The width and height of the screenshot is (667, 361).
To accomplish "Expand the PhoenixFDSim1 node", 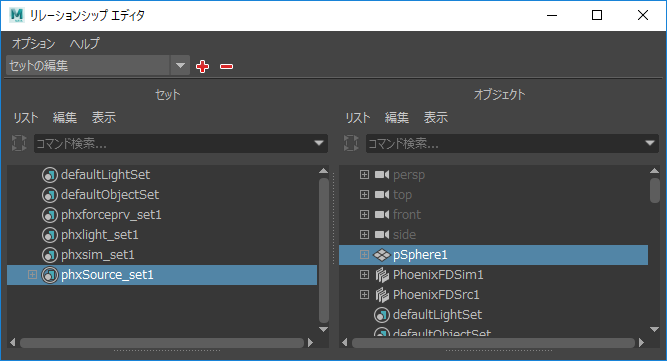I will (x=364, y=275).
